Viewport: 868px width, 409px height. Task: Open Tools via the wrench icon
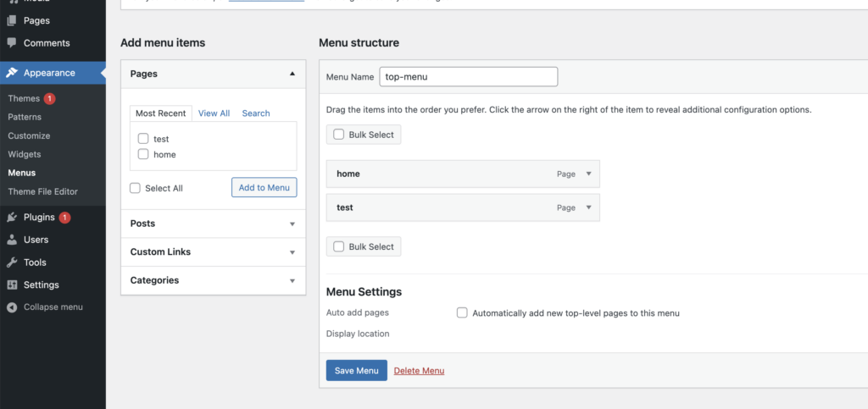tap(12, 263)
